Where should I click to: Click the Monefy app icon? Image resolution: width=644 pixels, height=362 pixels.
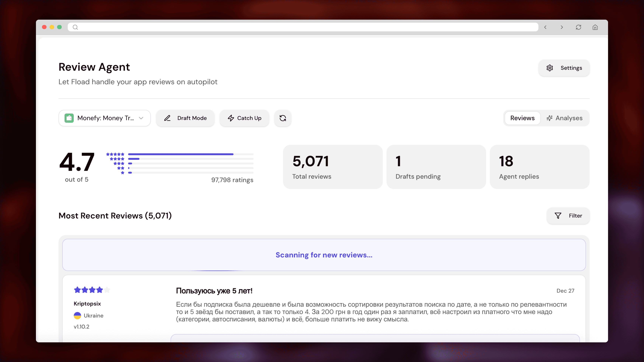coord(69,118)
